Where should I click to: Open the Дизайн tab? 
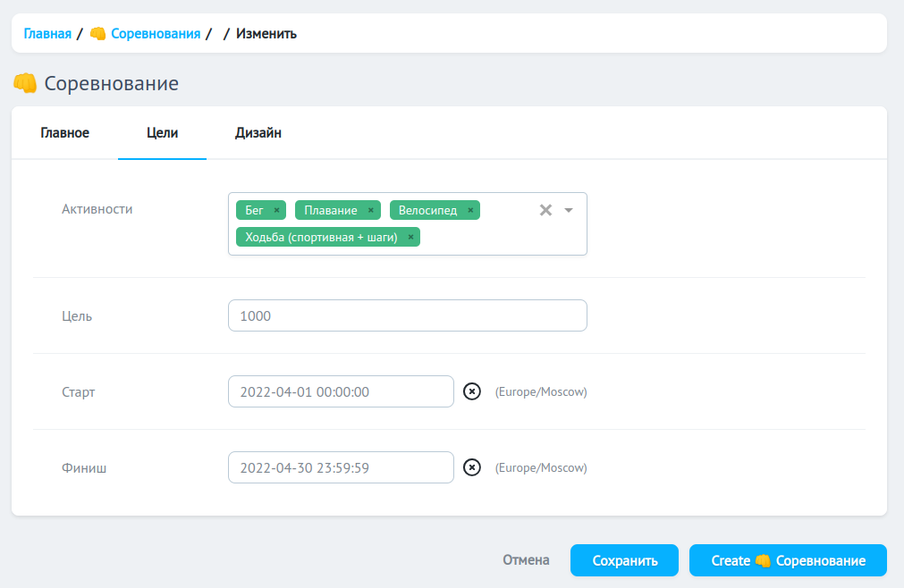pyautogui.click(x=258, y=133)
